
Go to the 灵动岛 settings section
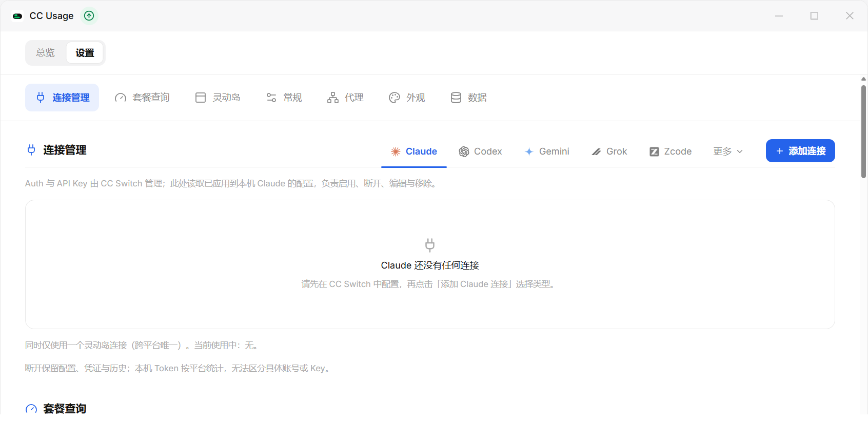click(x=218, y=98)
